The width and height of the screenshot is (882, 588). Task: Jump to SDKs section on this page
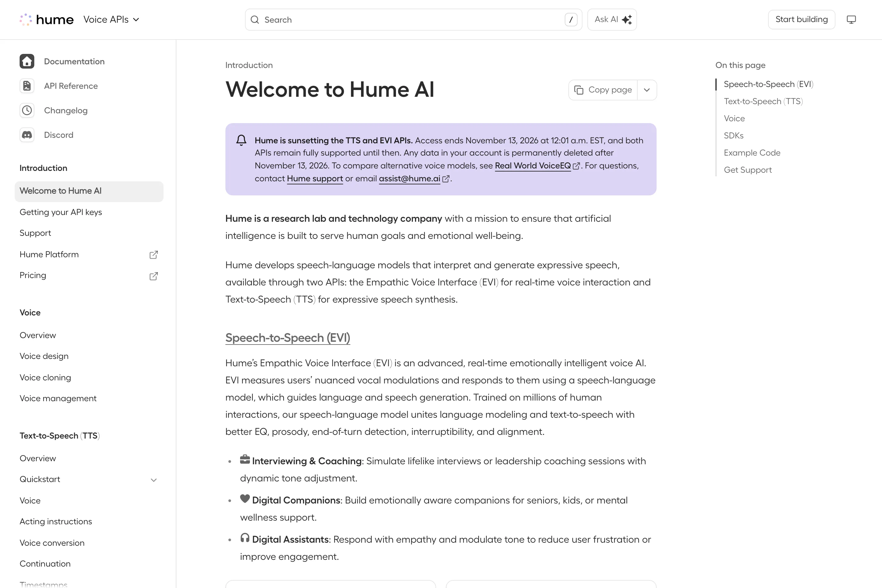tap(733, 135)
